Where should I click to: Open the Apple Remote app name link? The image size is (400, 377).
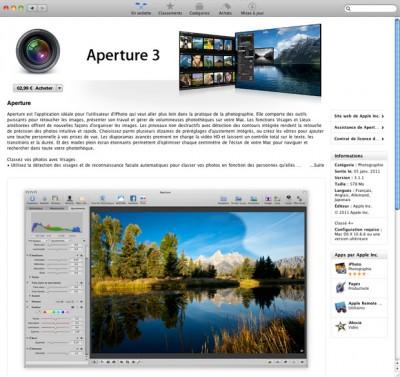click(365, 303)
